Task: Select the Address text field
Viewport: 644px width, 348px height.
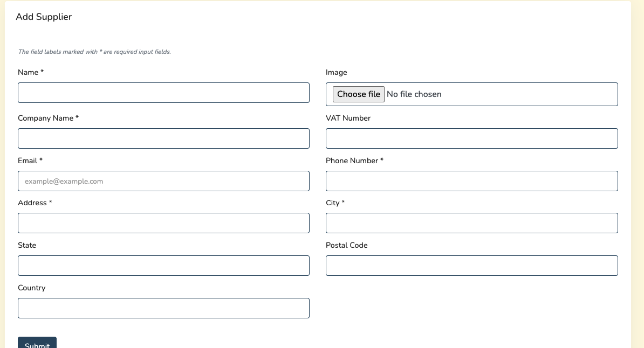Action: pyautogui.click(x=163, y=223)
